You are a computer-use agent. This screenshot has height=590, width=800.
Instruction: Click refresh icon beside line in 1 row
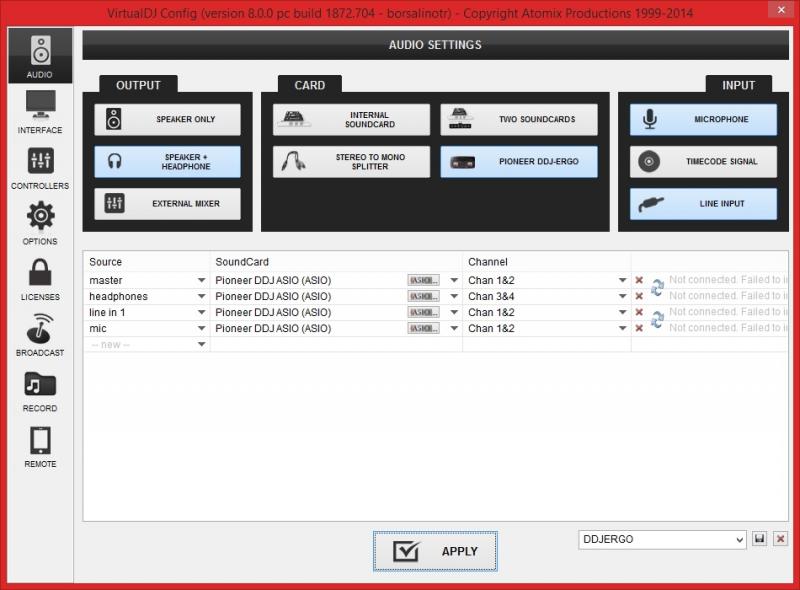pos(657,320)
